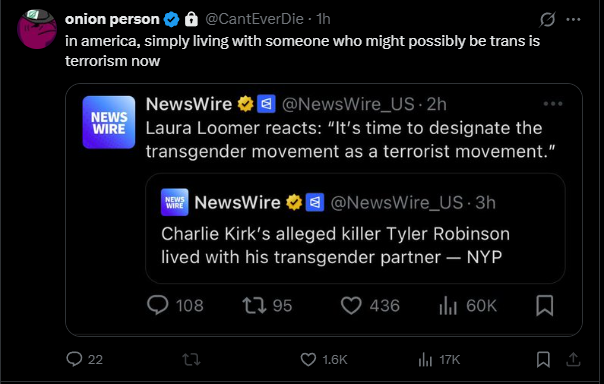The height and width of the screenshot is (384, 604).
Task: Open onion person's profile avatar
Action: 37,29
